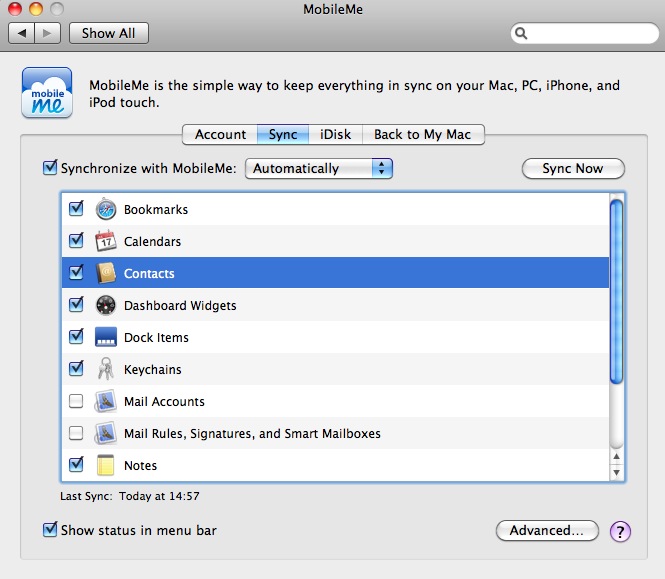Click the red close window button

(x=15, y=8)
